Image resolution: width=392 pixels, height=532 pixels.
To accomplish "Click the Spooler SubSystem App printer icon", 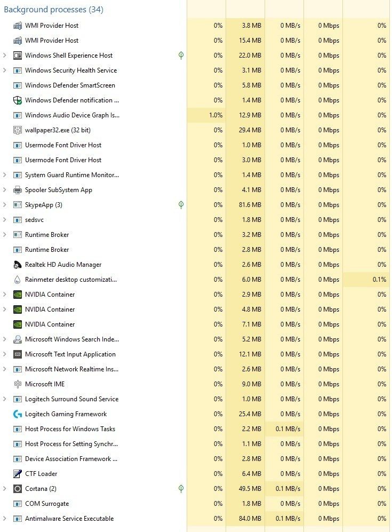I will point(17,190).
